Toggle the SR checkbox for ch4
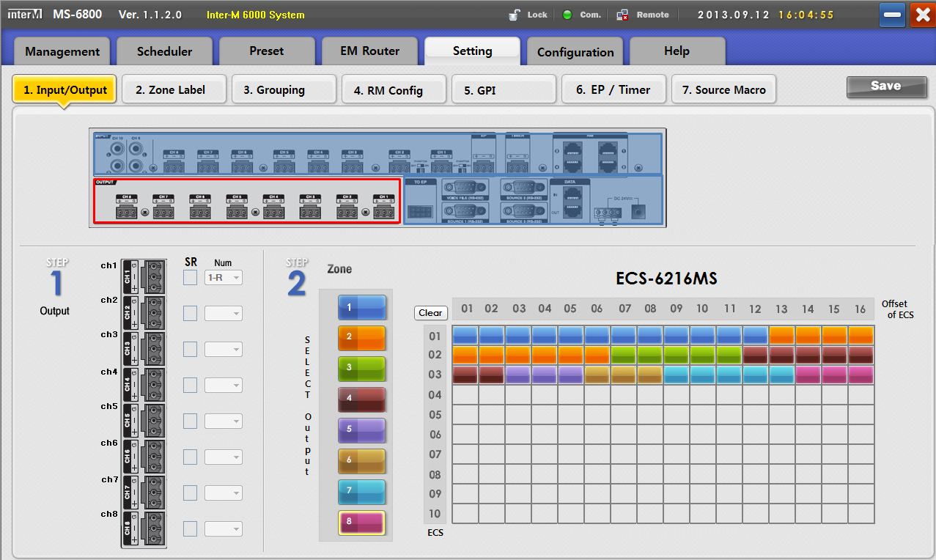Image resolution: width=936 pixels, height=560 pixels. pos(190,386)
